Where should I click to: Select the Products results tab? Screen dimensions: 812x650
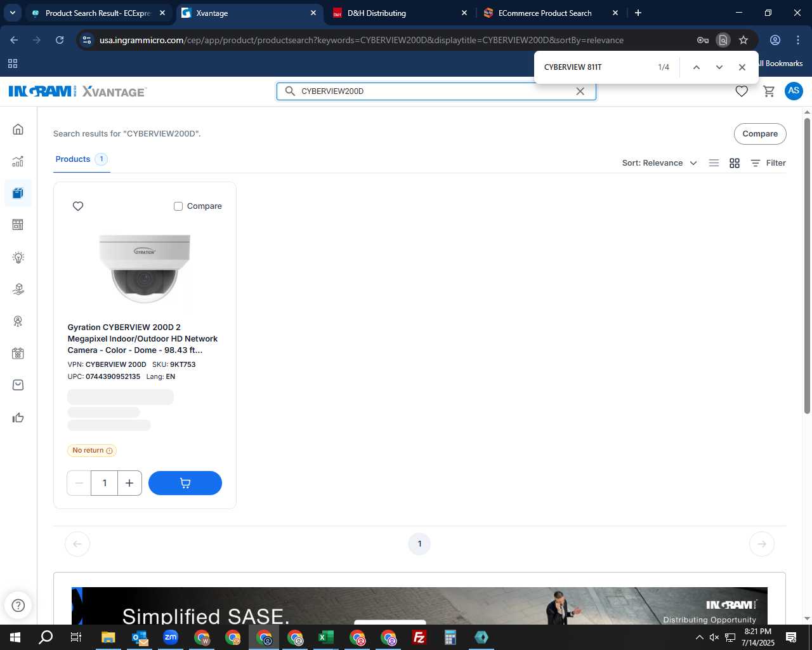click(82, 159)
